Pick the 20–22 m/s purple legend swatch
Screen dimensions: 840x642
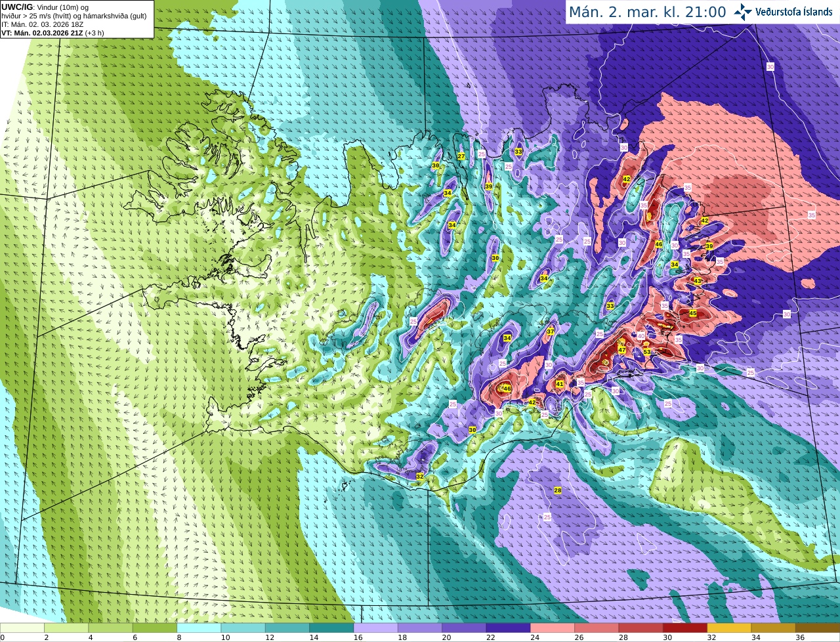pyautogui.click(x=464, y=628)
